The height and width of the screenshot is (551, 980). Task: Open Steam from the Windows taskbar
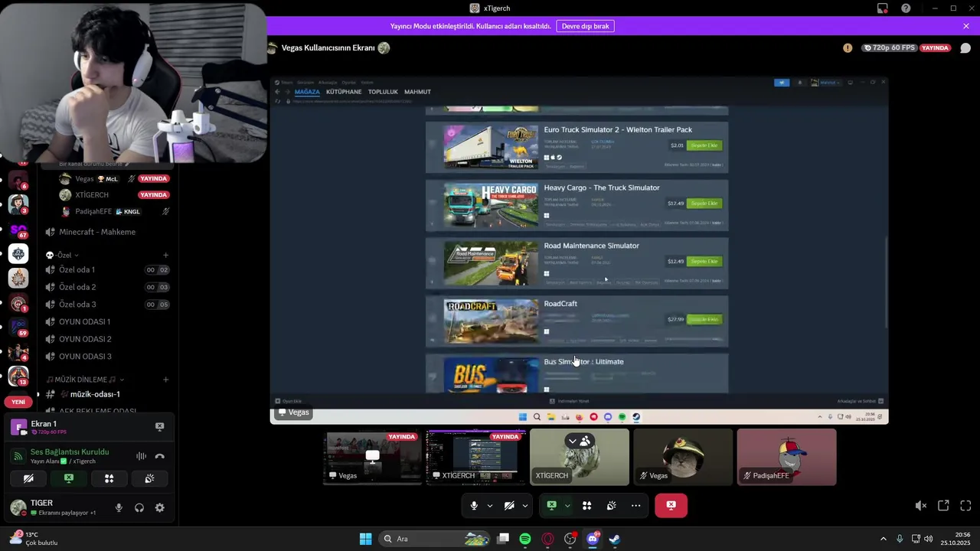tap(614, 539)
